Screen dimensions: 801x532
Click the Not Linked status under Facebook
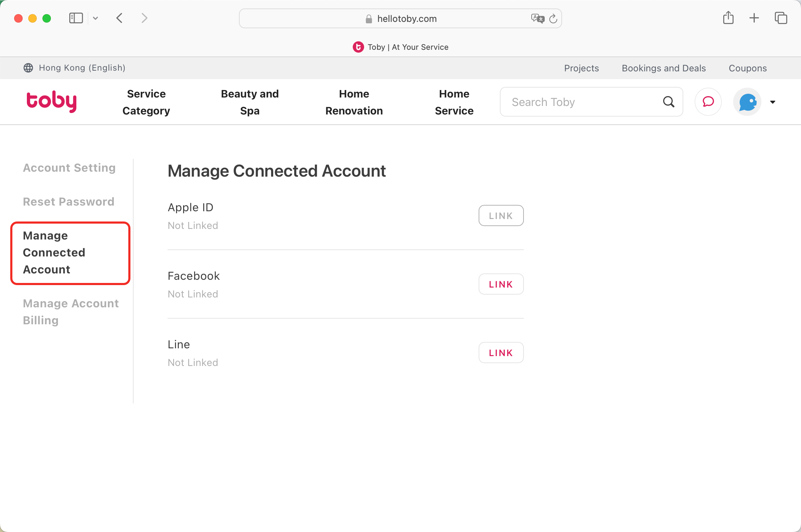click(x=193, y=294)
